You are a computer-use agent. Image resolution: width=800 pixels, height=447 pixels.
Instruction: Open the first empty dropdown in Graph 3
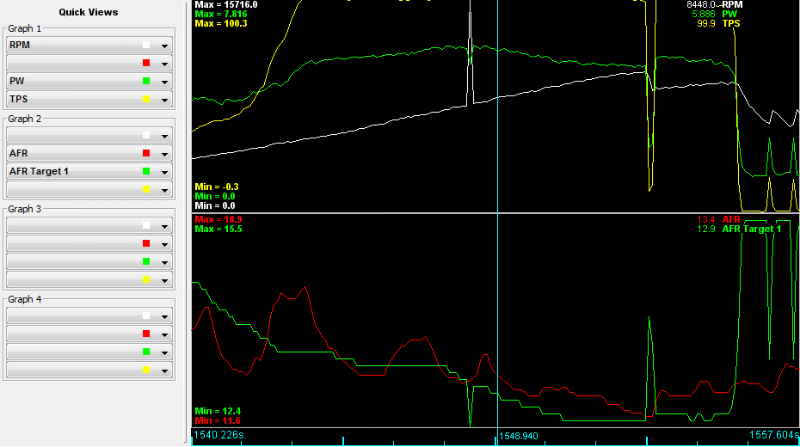(x=162, y=225)
